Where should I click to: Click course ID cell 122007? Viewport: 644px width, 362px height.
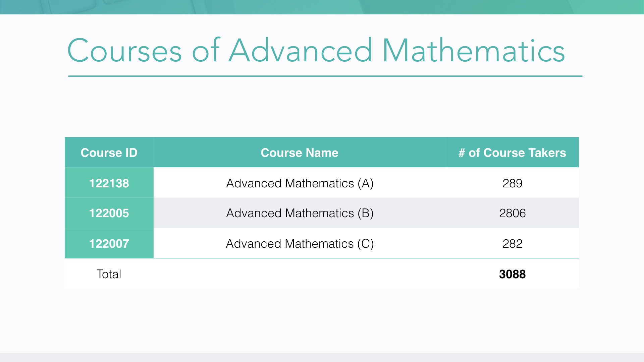(x=109, y=244)
